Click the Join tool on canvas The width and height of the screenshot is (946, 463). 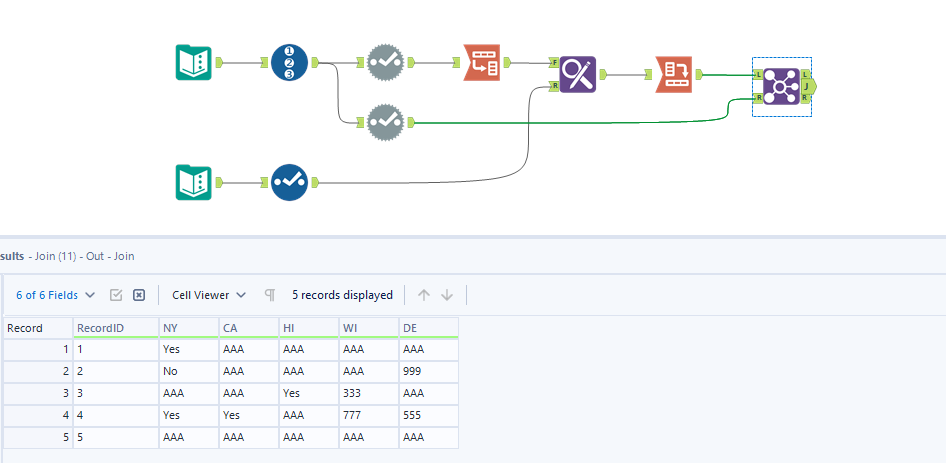(x=780, y=86)
